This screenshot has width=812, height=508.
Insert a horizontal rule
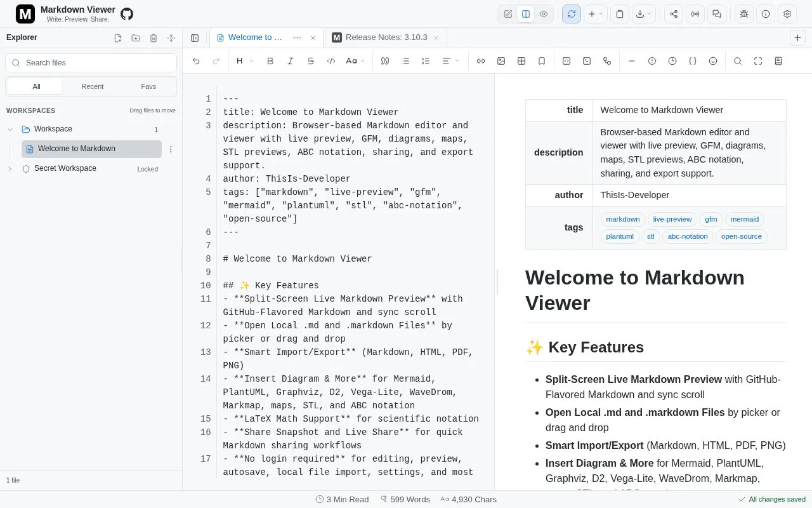pos(632,61)
